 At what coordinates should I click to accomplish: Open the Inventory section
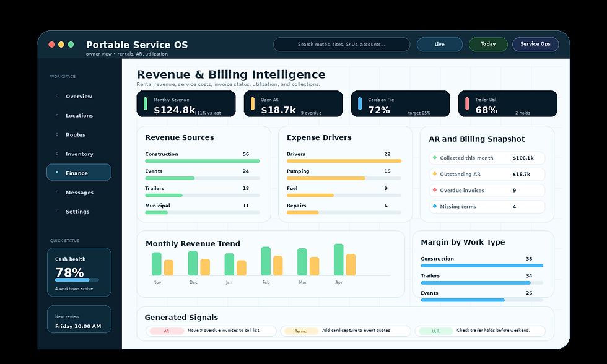coord(79,154)
